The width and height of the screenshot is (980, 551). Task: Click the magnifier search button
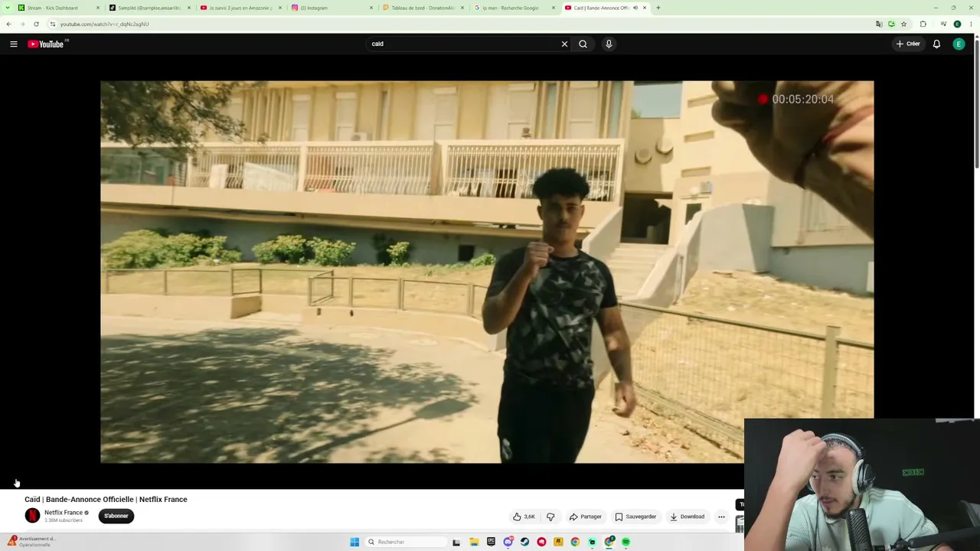(x=583, y=44)
